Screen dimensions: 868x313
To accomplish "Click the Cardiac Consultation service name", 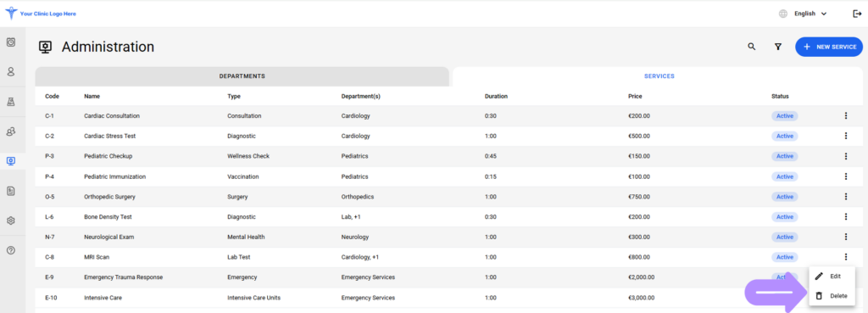I will [x=112, y=115].
